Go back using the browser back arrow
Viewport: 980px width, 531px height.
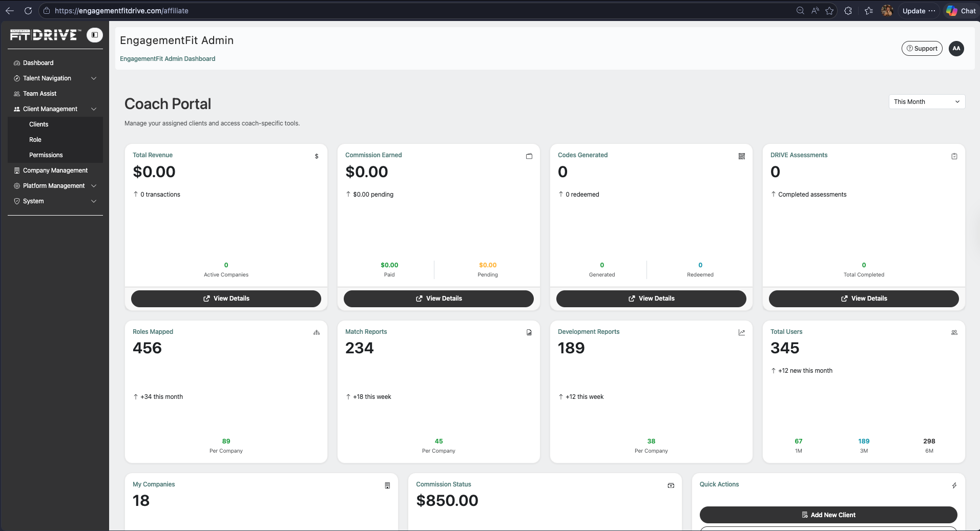pos(10,11)
